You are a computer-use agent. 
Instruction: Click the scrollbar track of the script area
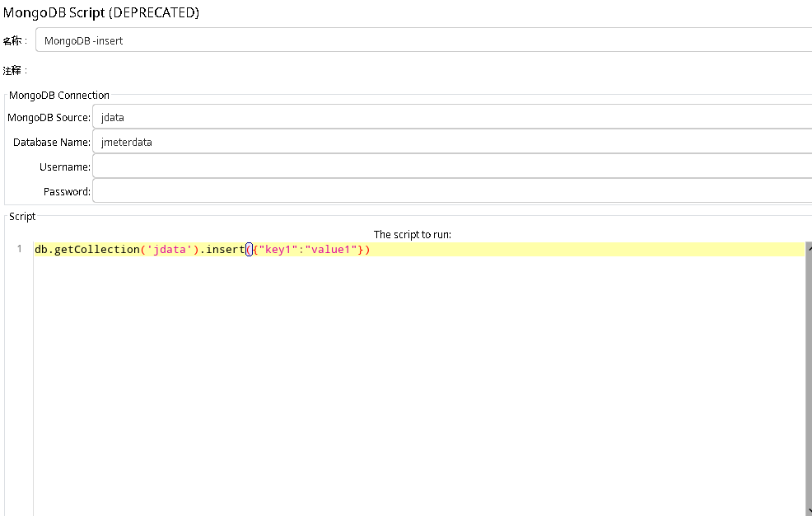(807, 371)
